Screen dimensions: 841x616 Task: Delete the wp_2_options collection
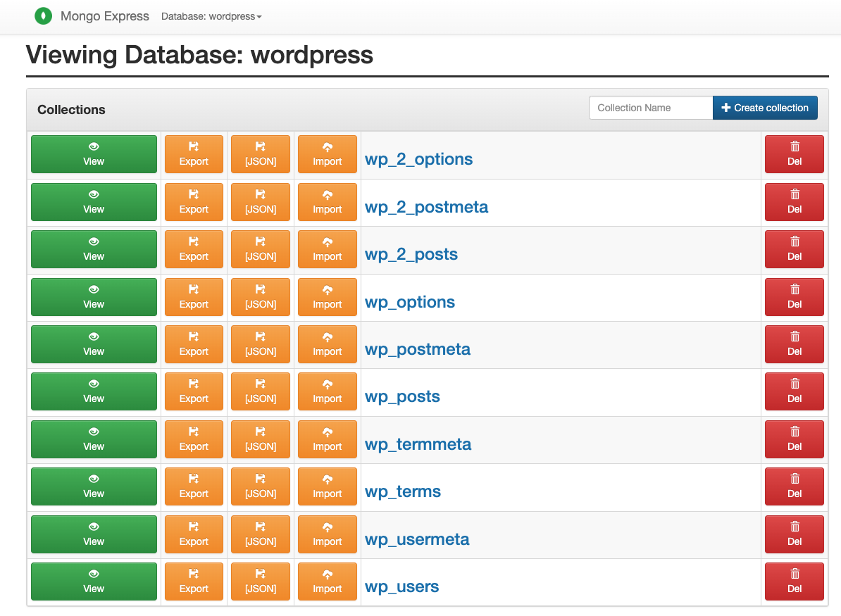(795, 154)
